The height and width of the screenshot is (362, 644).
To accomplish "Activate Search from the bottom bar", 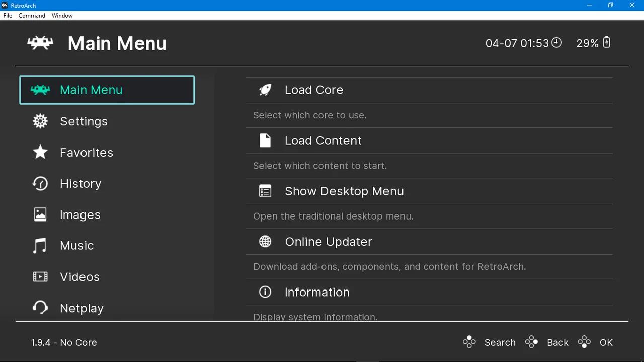I will click(500, 342).
